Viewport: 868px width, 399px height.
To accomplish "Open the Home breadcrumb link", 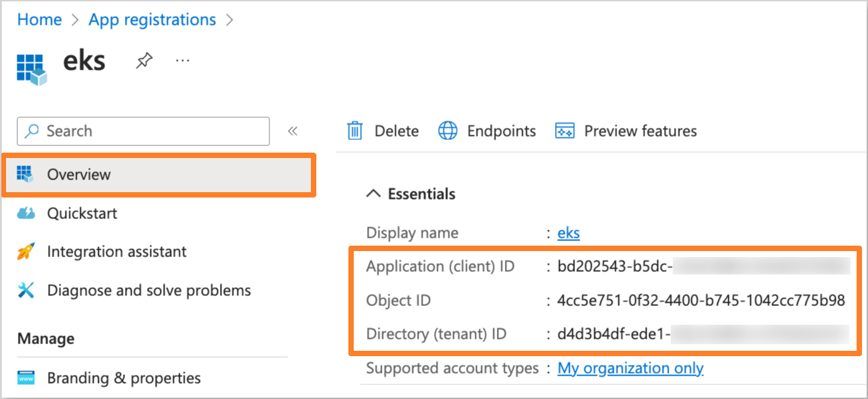I will point(39,19).
